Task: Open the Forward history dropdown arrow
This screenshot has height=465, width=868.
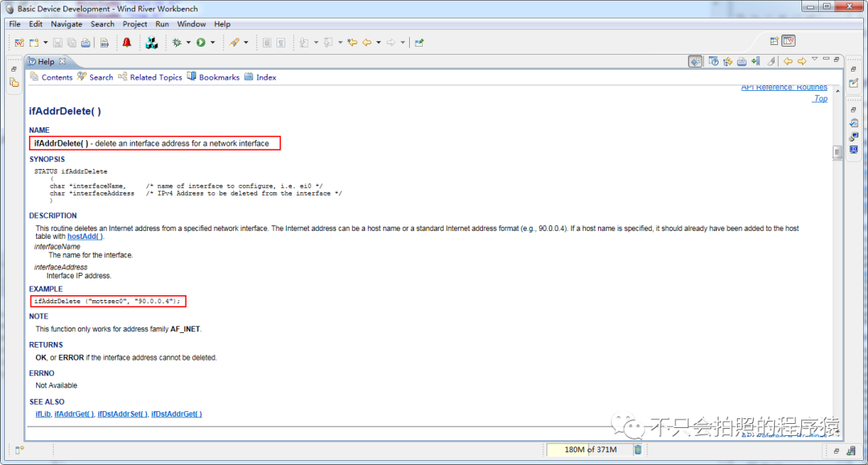Action: tap(403, 43)
